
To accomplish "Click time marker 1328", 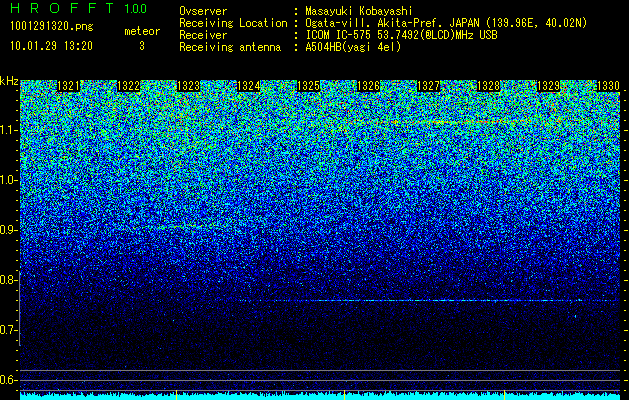I will coord(489,86).
